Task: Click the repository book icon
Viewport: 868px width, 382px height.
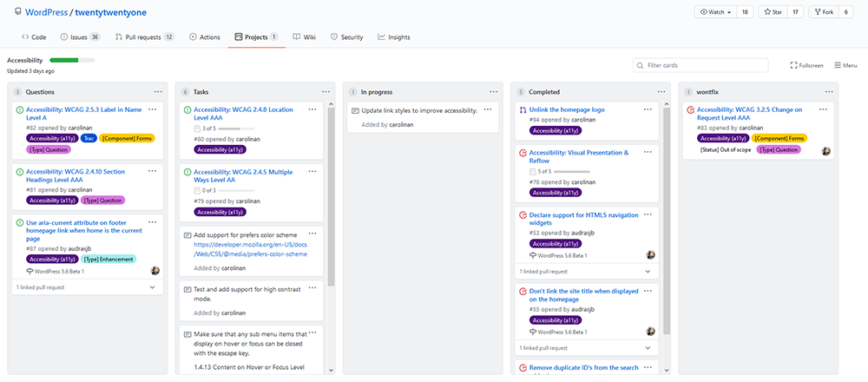Action: [x=17, y=11]
